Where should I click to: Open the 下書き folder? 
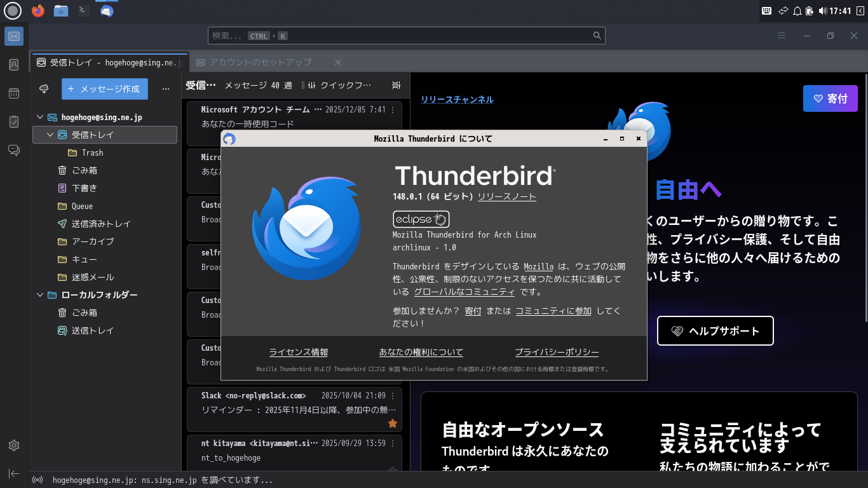[x=105, y=188]
